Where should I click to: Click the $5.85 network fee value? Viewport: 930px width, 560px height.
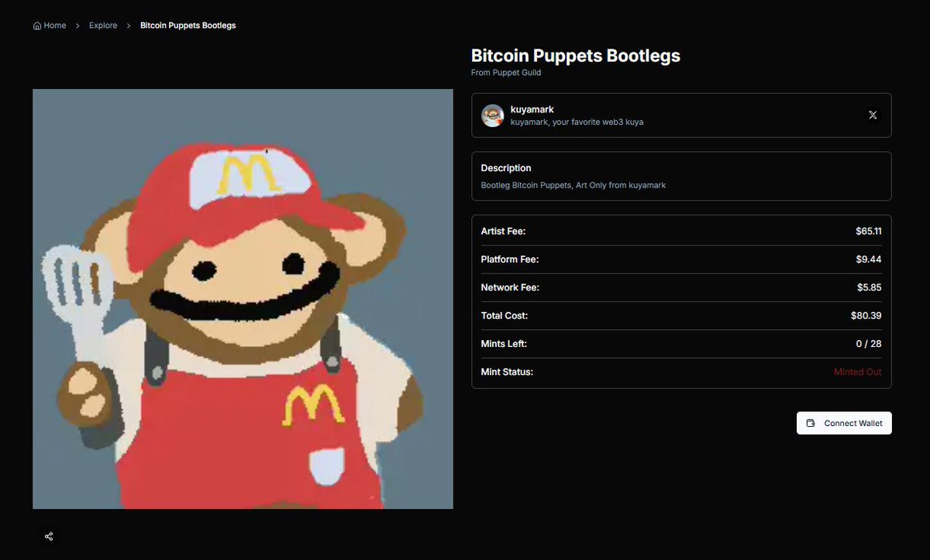coord(869,287)
